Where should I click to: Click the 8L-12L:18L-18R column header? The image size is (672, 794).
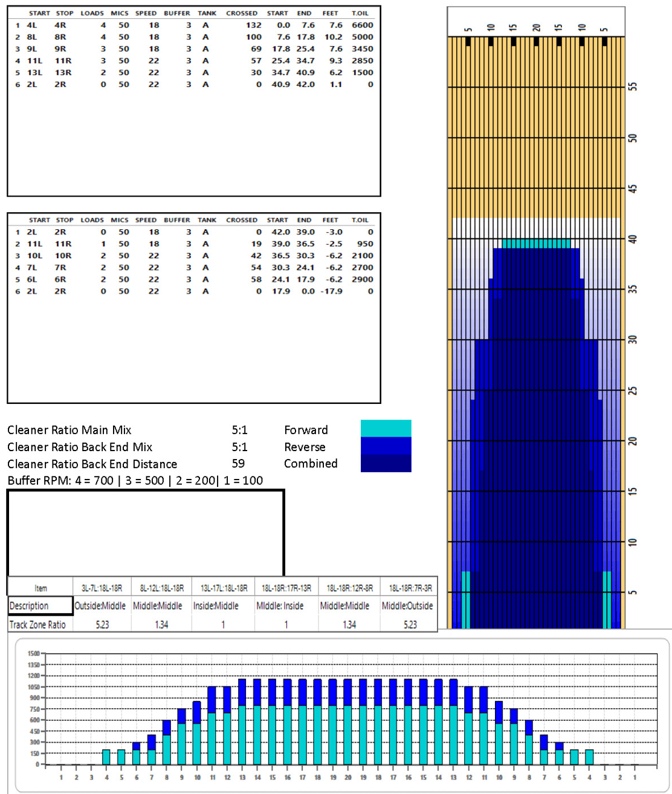point(161,588)
